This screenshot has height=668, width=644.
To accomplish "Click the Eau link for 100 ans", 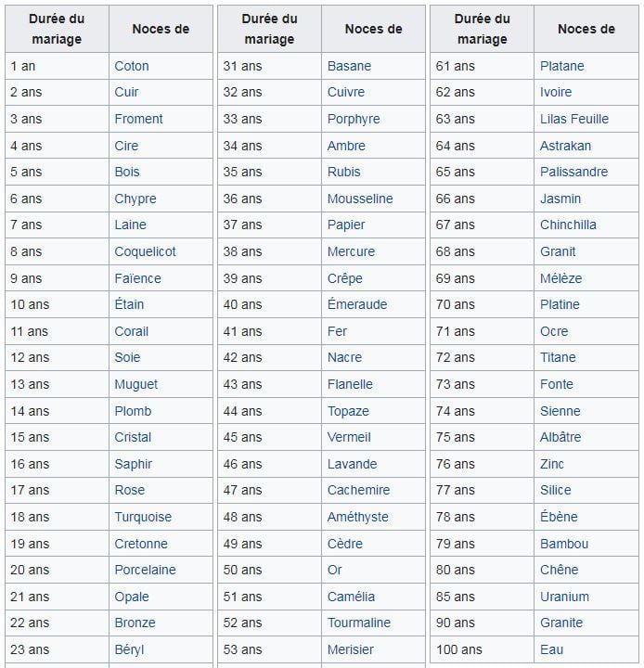I will tap(551, 649).
